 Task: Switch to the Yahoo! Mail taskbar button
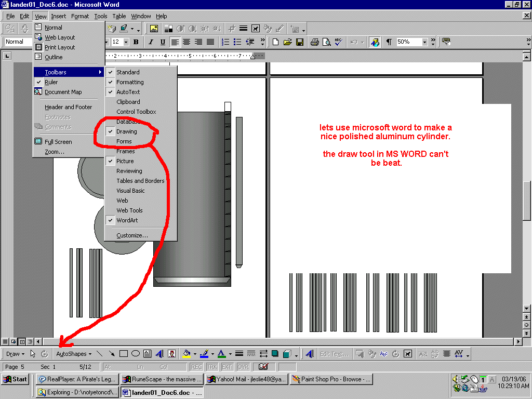(247, 379)
